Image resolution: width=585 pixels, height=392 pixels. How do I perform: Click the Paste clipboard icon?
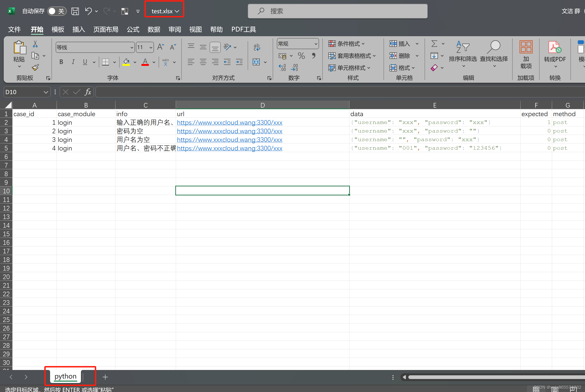(19, 48)
